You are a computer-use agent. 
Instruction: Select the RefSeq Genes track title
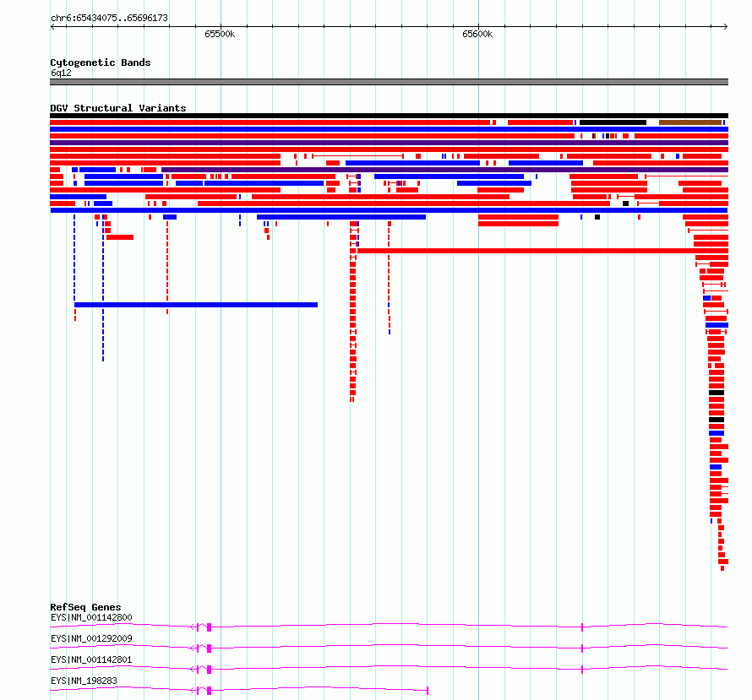(x=85, y=607)
